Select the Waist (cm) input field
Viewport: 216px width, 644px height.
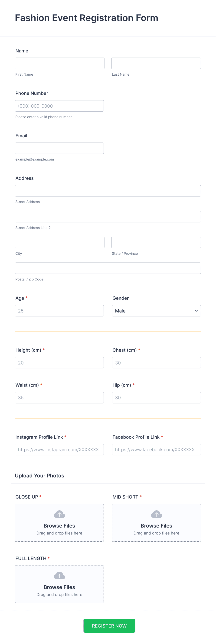pyautogui.click(x=59, y=397)
